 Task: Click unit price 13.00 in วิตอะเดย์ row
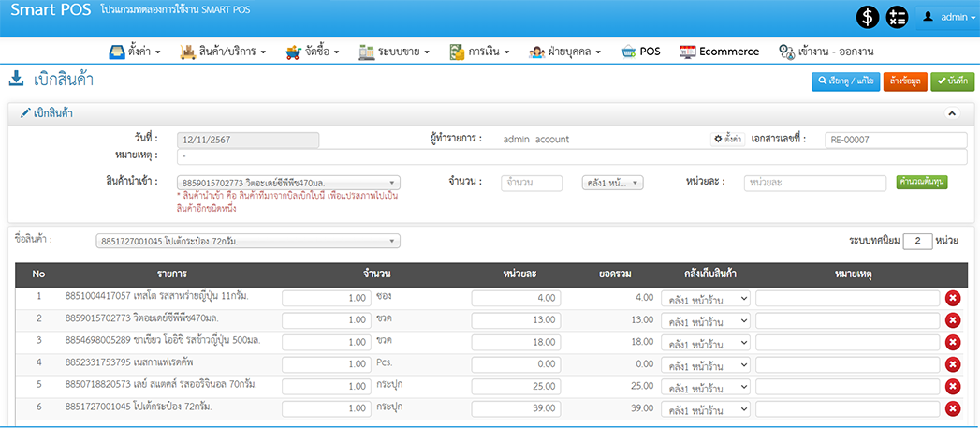point(517,320)
